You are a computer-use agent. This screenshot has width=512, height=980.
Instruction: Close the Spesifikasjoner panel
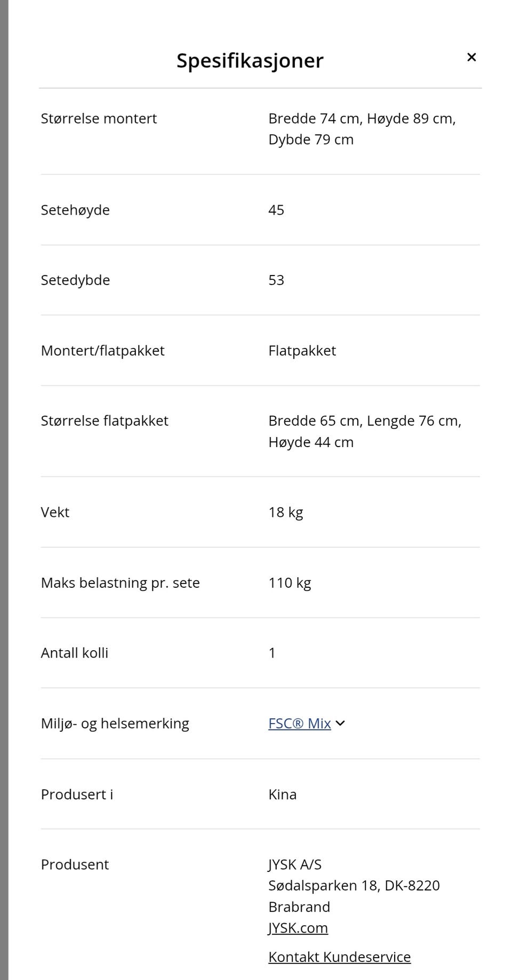(x=471, y=57)
